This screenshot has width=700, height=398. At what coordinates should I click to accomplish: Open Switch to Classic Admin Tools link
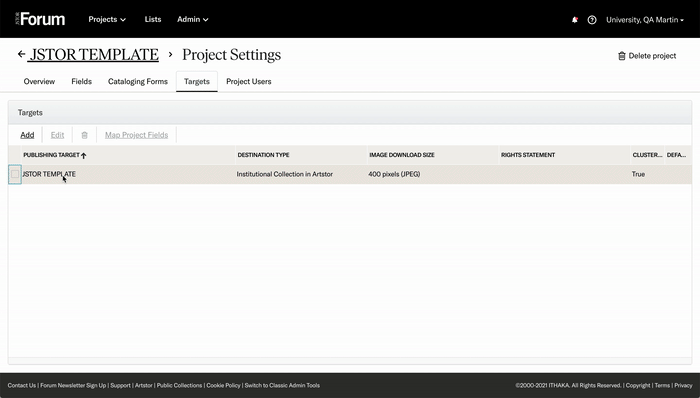pos(282,385)
